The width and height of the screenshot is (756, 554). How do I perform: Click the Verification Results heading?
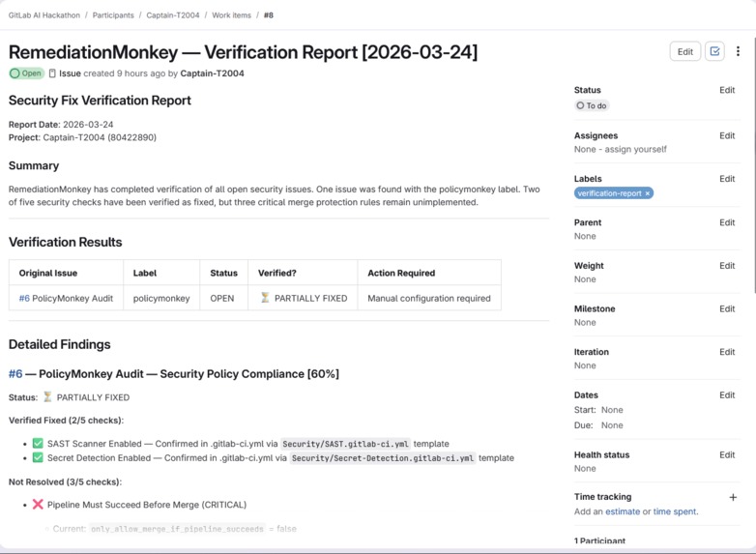click(66, 242)
